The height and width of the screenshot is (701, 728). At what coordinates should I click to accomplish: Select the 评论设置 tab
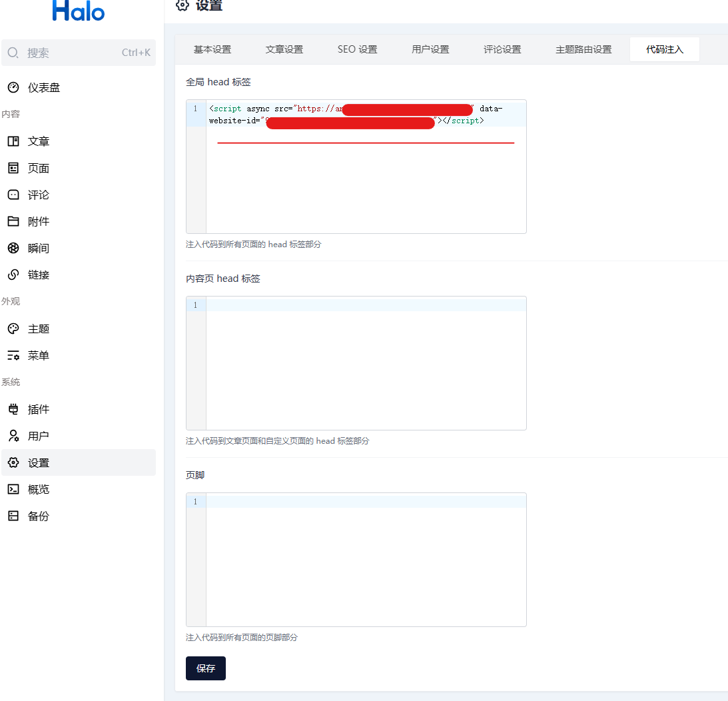(x=502, y=49)
